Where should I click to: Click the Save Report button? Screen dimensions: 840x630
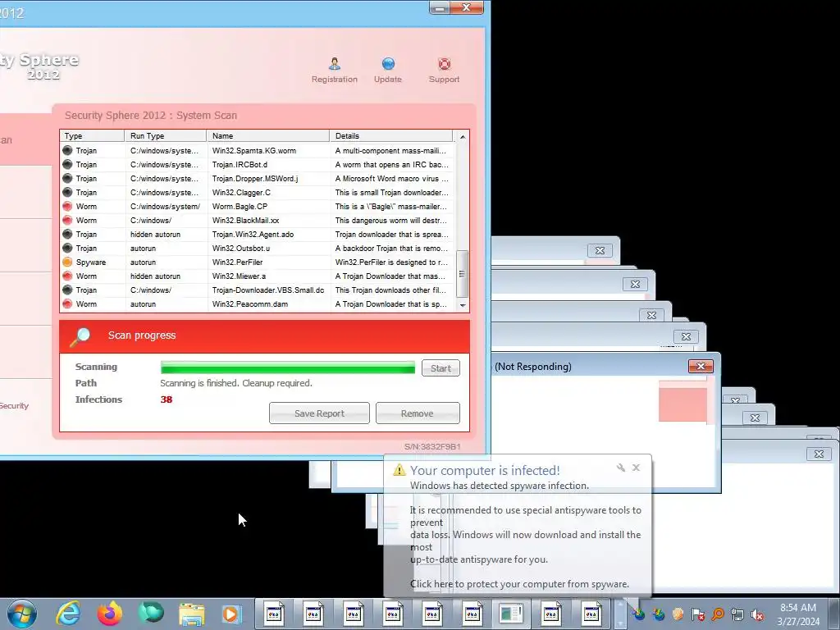[x=319, y=413]
